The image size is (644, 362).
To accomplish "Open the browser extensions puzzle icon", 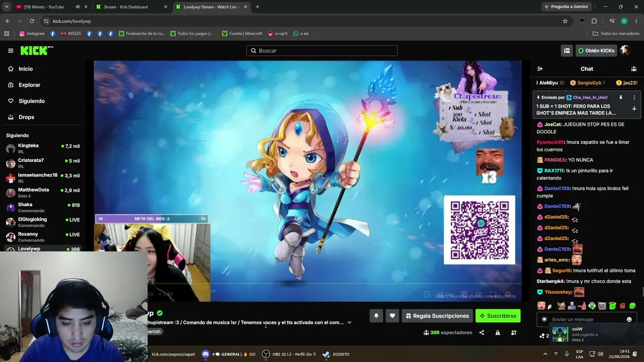I will (594, 21).
